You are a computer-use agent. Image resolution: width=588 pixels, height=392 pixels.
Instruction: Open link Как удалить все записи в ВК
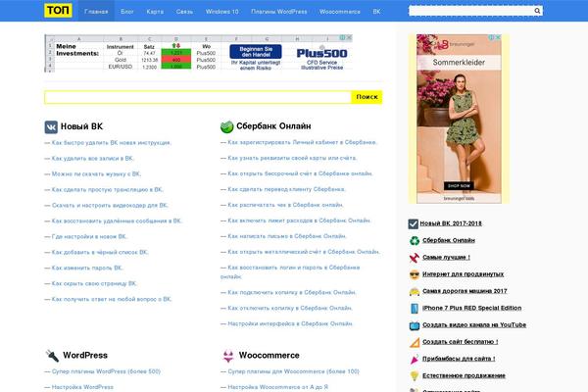pyautogui.click(x=92, y=159)
